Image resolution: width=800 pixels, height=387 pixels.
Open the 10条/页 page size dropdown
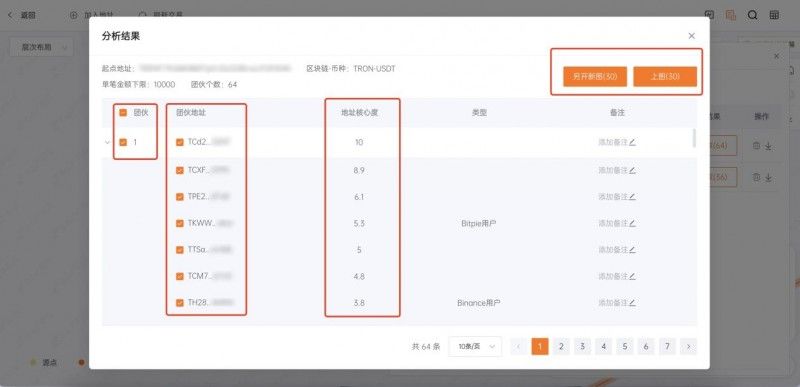click(476, 347)
